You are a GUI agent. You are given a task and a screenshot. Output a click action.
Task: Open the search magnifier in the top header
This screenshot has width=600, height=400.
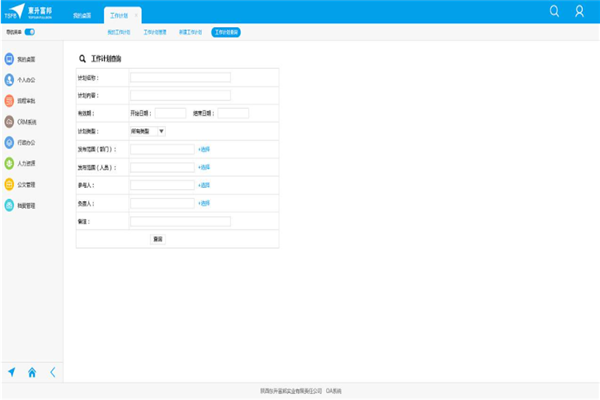coord(554,11)
